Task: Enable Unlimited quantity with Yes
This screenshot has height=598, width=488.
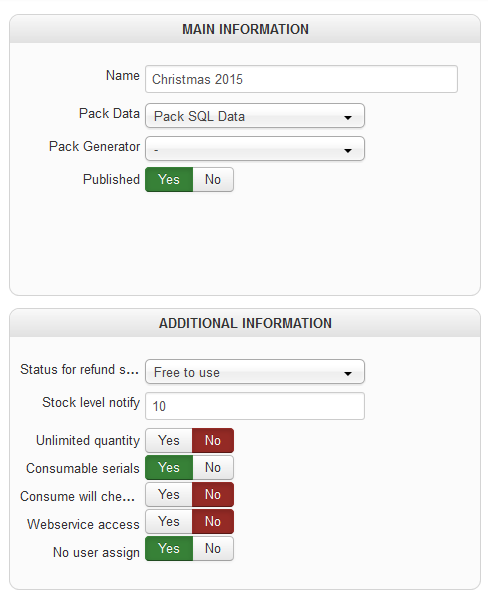Action: tap(169, 440)
